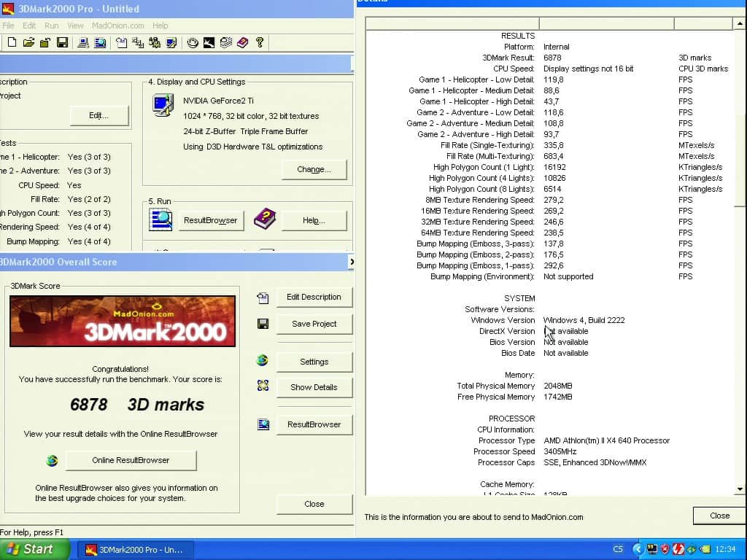Click the purple help book toolbar icon
Image resolution: width=747 pixels, height=560 pixels.
click(x=242, y=43)
